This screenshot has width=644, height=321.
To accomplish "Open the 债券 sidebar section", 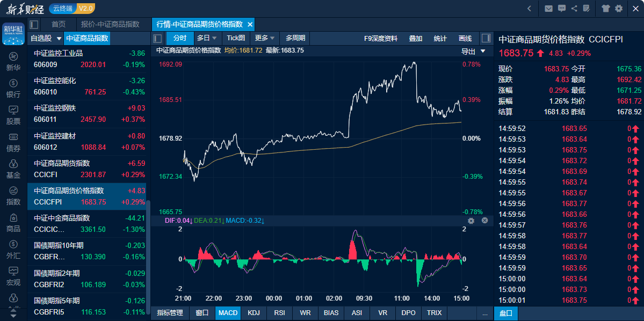I will tap(13, 142).
